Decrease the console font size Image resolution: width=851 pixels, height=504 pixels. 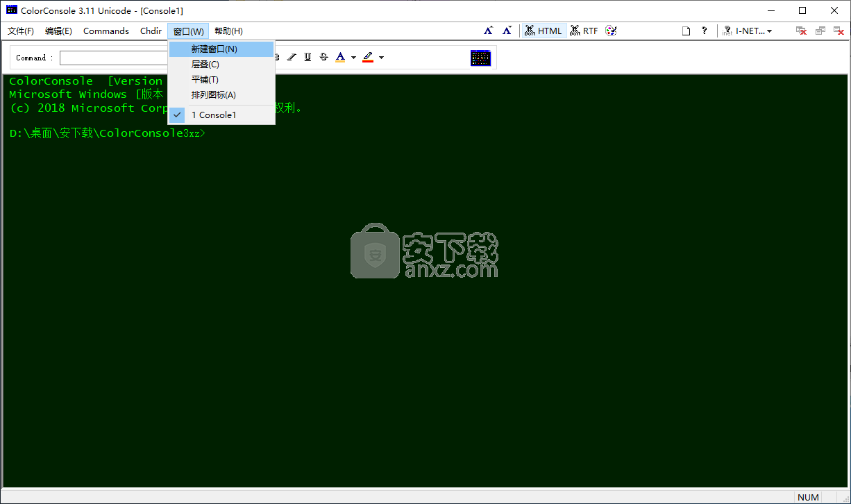[507, 31]
